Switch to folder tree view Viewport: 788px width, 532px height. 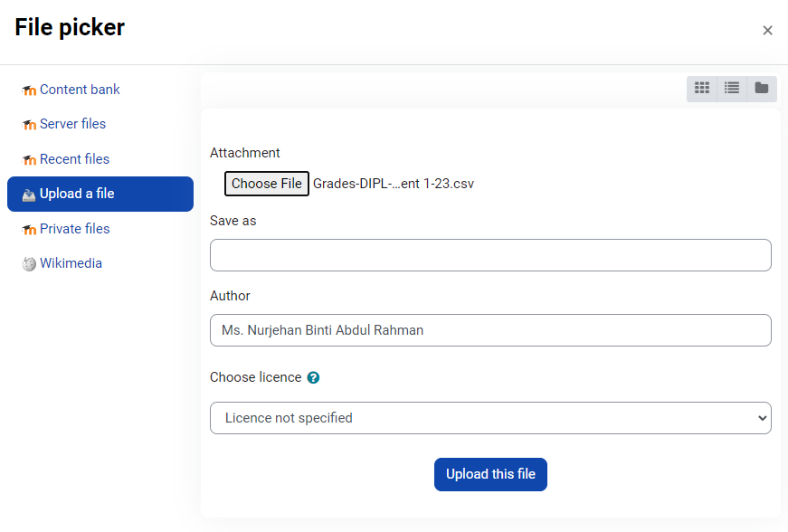coord(762,88)
